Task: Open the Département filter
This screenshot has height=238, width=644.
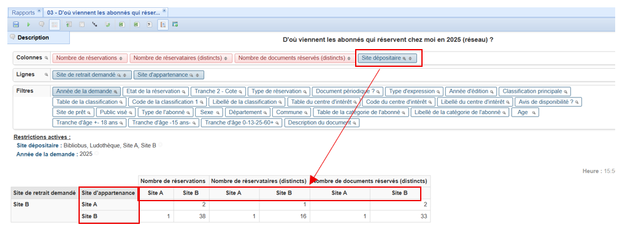Action: (x=248, y=112)
